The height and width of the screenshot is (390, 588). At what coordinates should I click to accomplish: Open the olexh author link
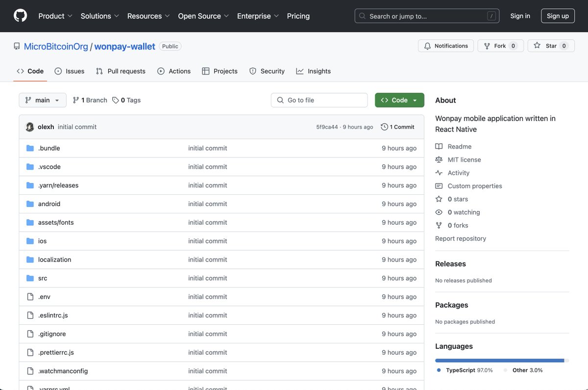(x=46, y=127)
